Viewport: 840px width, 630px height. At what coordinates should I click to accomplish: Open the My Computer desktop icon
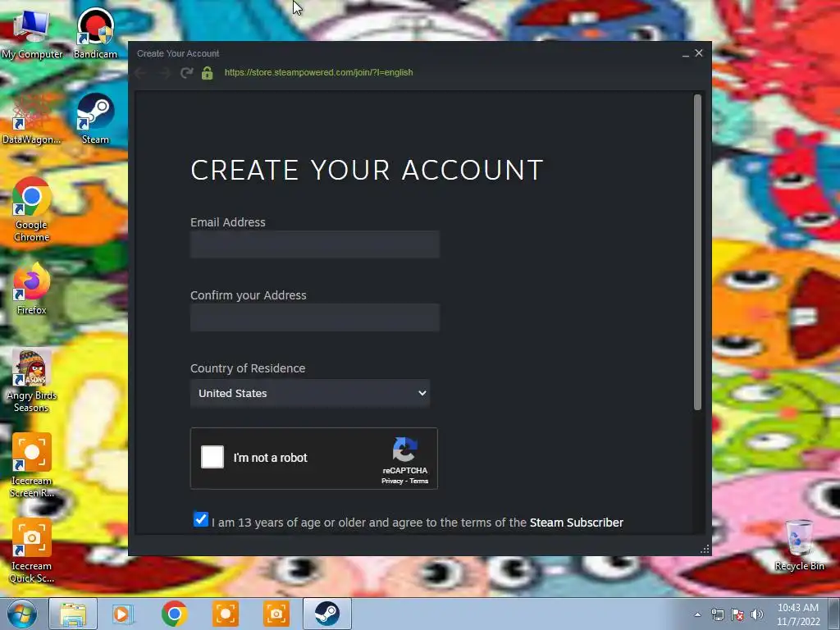[32, 33]
